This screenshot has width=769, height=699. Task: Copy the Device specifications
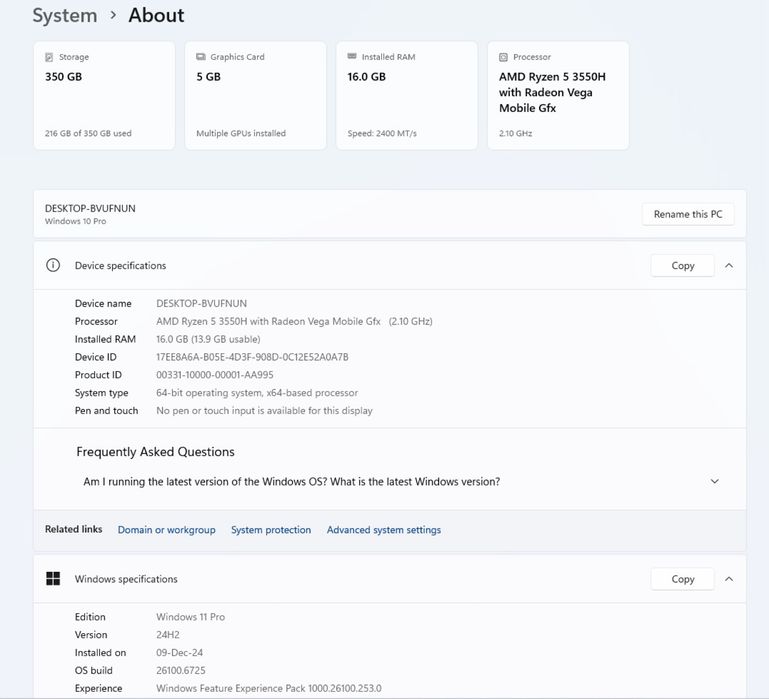click(x=682, y=266)
